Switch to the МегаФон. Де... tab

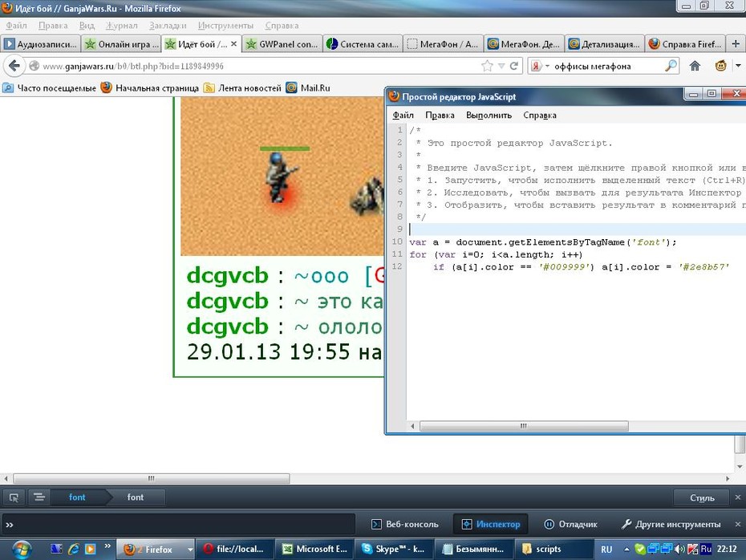pyautogui.click(x=524, y=44)
